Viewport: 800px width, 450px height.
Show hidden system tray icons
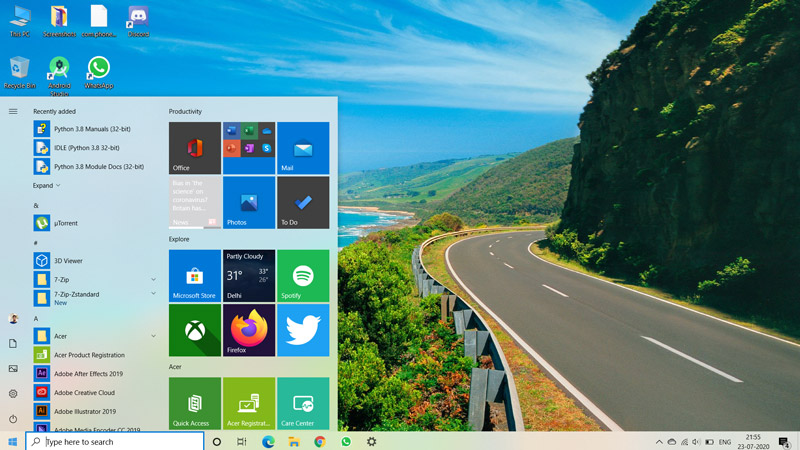pos(659,442)
